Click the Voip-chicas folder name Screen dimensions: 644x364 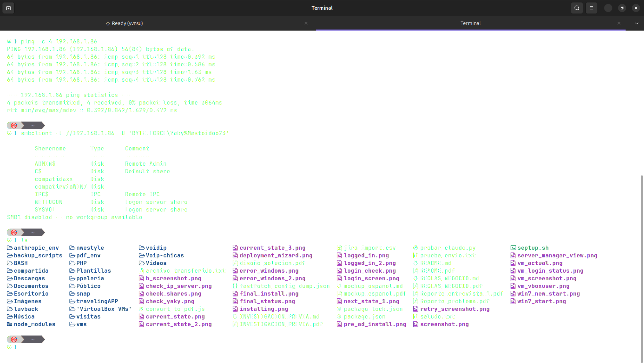pos(165,255)
